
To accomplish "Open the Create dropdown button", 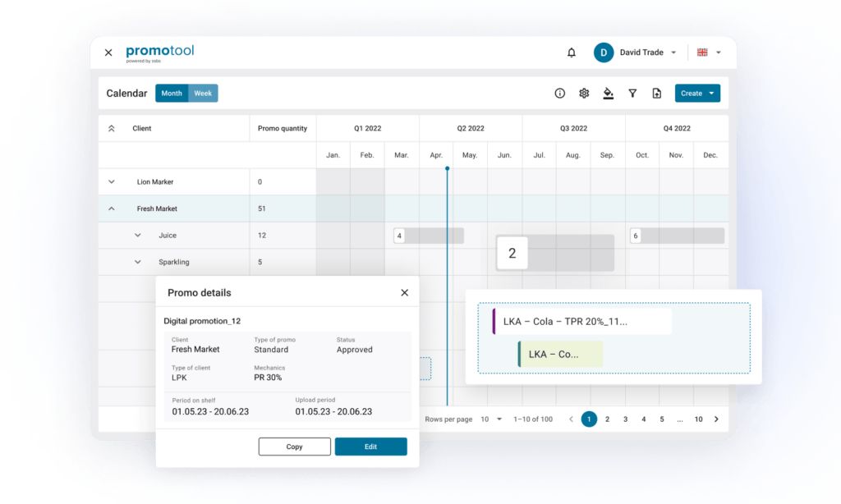I will point(696,94).
